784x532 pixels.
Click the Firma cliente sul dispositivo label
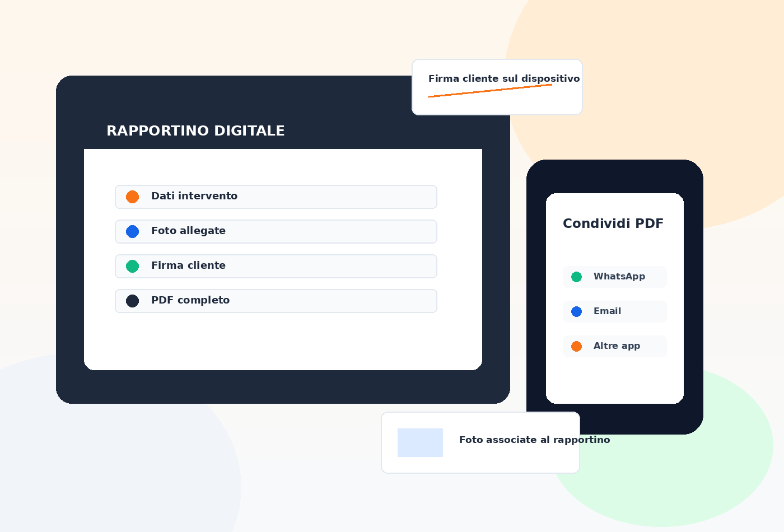click(504, 78)
